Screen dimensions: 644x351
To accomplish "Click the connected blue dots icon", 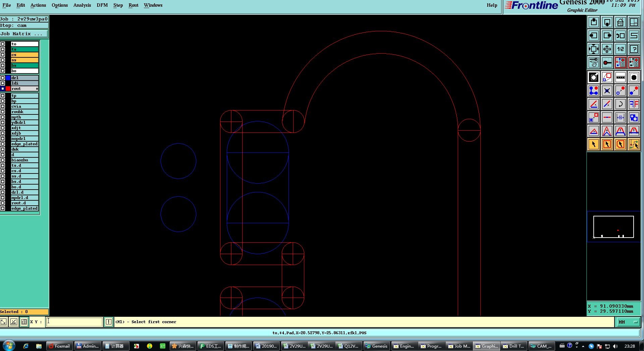I will (x=594, y=91).
